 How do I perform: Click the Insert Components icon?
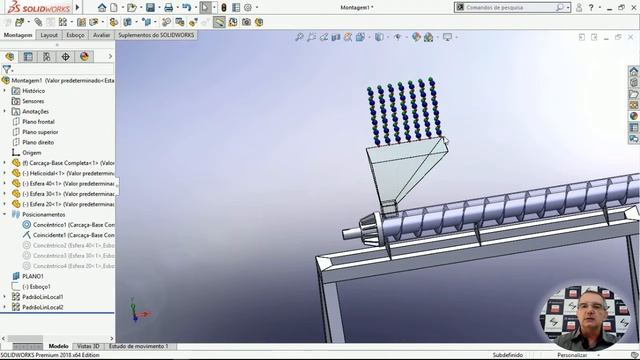pos(20,22)
